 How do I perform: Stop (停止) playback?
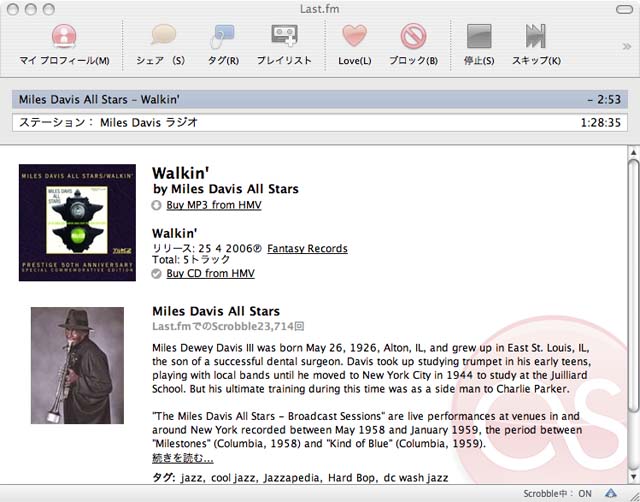tap(479, 36)
